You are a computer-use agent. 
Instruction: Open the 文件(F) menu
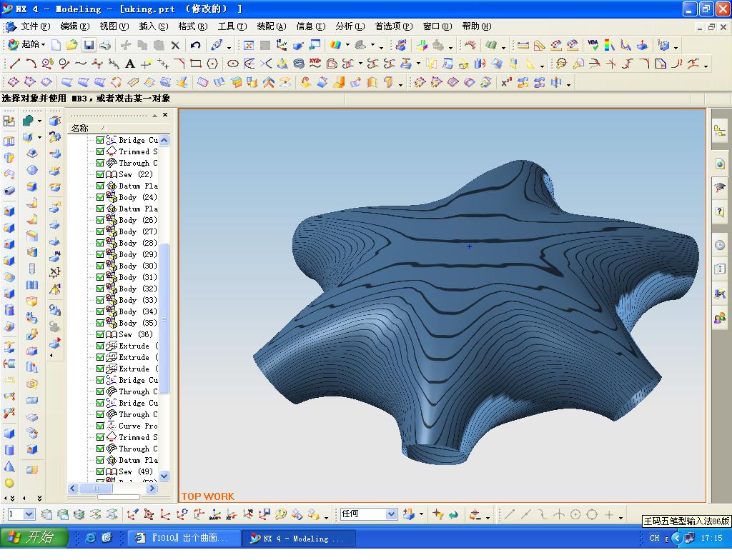pyautogui.click(x=36, y=26)
